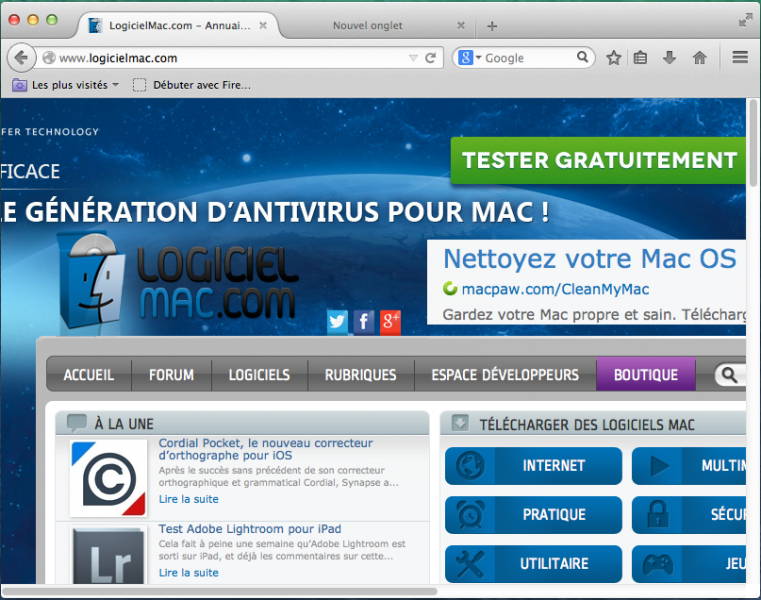Open the Firefox hamburger menu

pyautogui.click(x=740, y=57)
